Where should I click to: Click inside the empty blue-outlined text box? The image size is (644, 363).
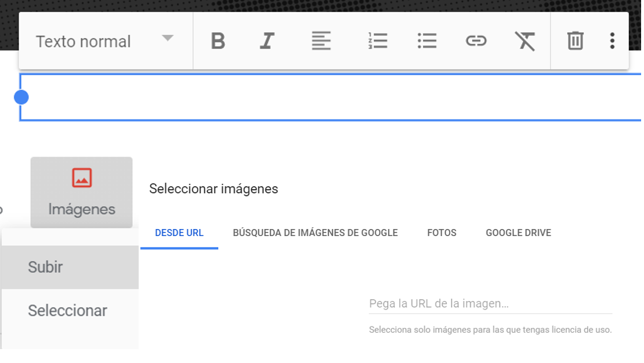pos(331,97)
